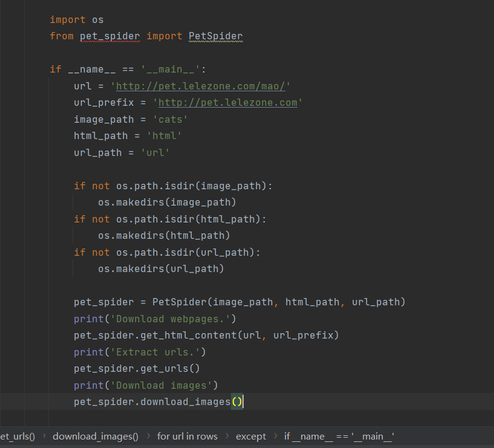Place cursor on PetSpider in the import line

point(215,36)
